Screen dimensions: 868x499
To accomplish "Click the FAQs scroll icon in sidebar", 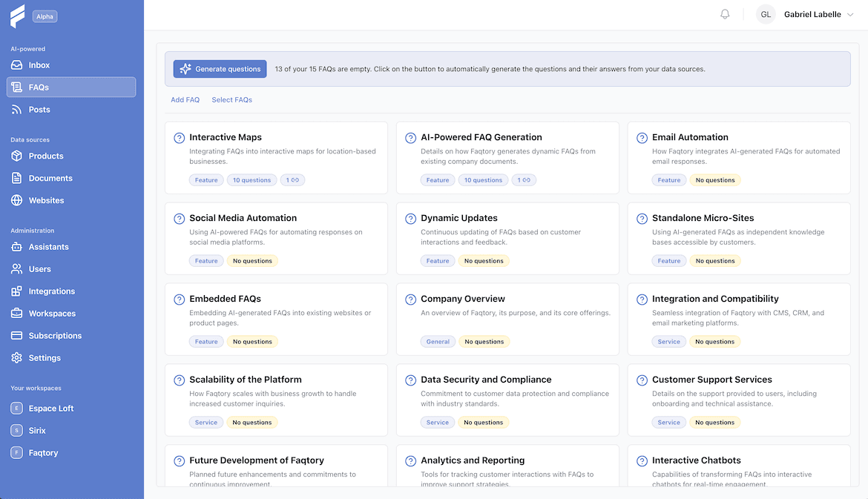I will [x=16, y=87].
